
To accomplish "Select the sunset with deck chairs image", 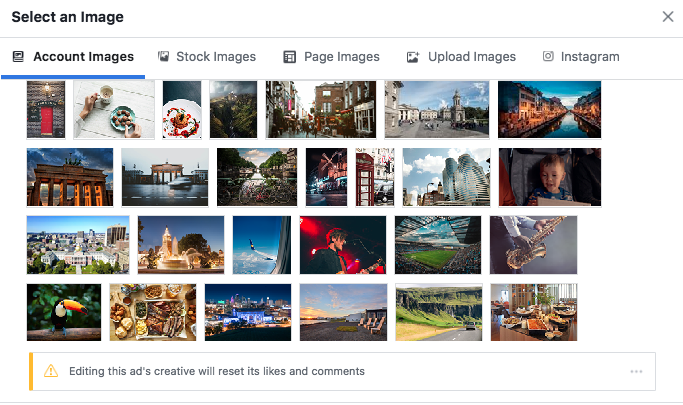I will pyautogui.click(x=343, y=312).
